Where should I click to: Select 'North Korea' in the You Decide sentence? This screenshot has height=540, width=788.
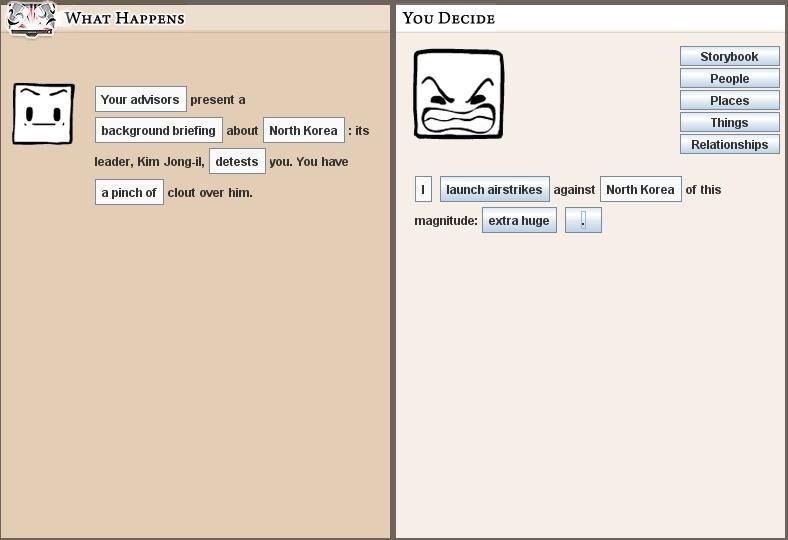pyautogui.click(x=640, y=190)
